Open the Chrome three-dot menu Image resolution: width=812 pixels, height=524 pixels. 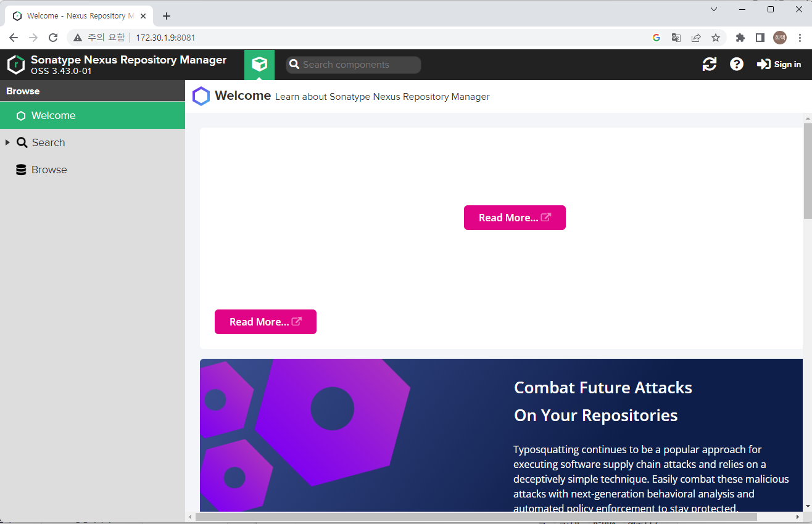800,38
